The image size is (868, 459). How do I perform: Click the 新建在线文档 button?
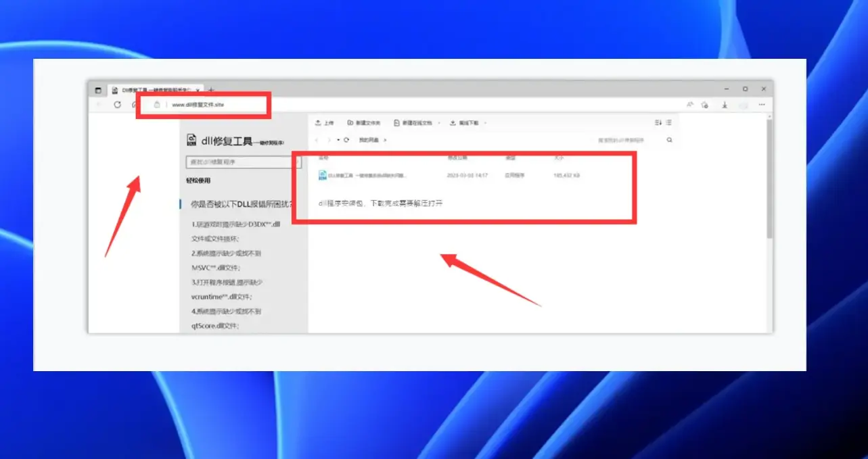(412, 123)
